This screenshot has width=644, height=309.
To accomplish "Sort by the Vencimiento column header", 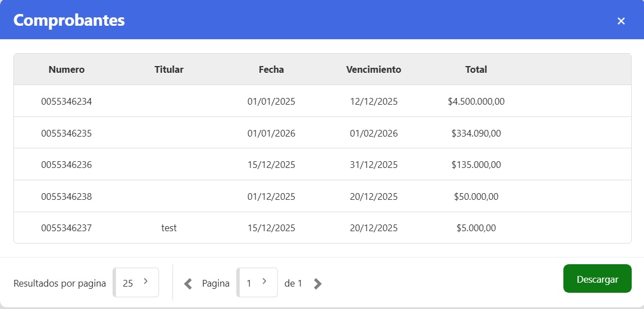I will [374, 70].
